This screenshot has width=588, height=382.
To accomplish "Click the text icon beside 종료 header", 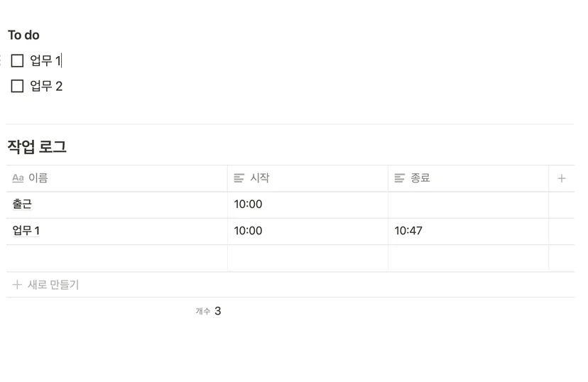I will click(399, 178).
